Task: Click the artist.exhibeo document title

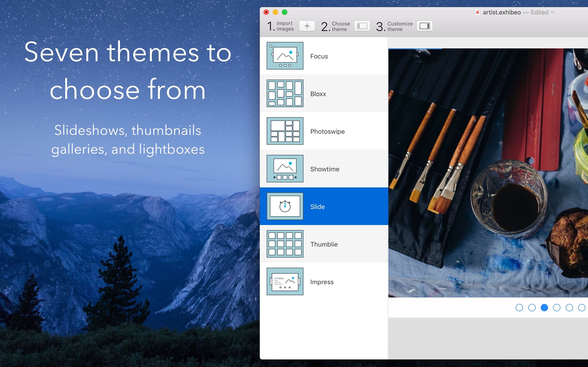Action: tap(502, 12)
